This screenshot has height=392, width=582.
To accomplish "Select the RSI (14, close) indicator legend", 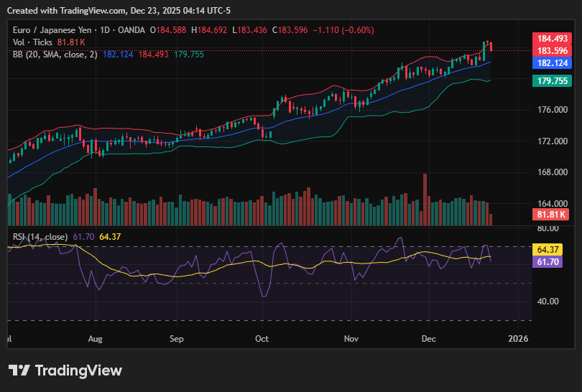I will [40, 237].
